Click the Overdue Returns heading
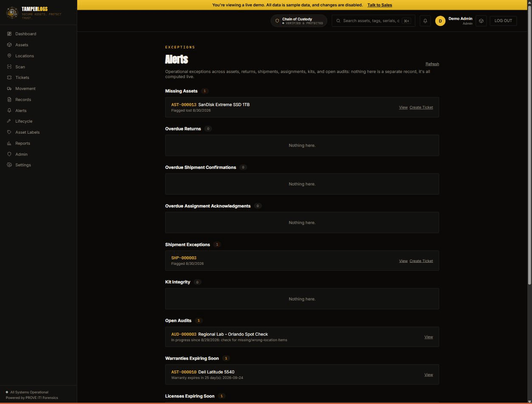 coord(183,129)
